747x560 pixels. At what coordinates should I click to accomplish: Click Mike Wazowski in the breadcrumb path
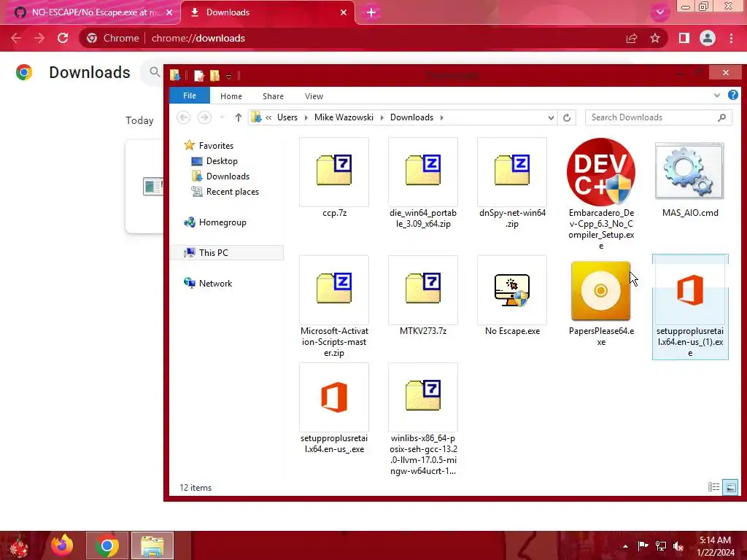(344, 117)
